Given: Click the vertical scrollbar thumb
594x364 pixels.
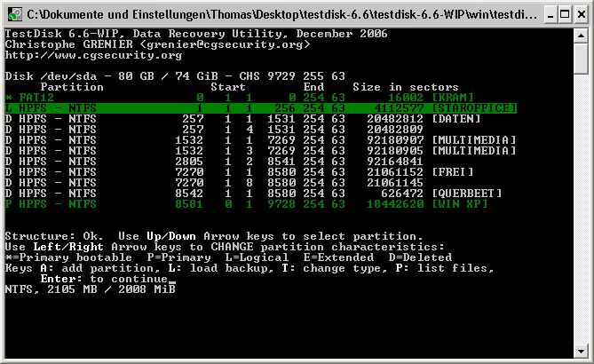Looking at the screenshot, I should (x=581, y=59).
